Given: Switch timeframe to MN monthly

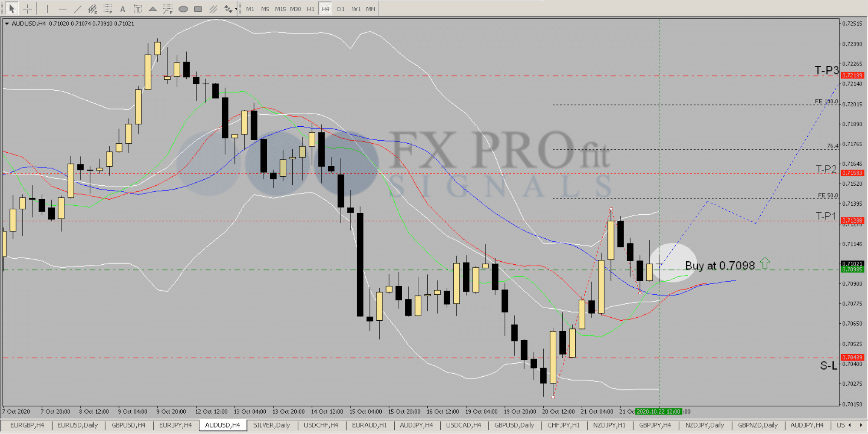Looking at the screenshot, I should (x=370, y=9).
